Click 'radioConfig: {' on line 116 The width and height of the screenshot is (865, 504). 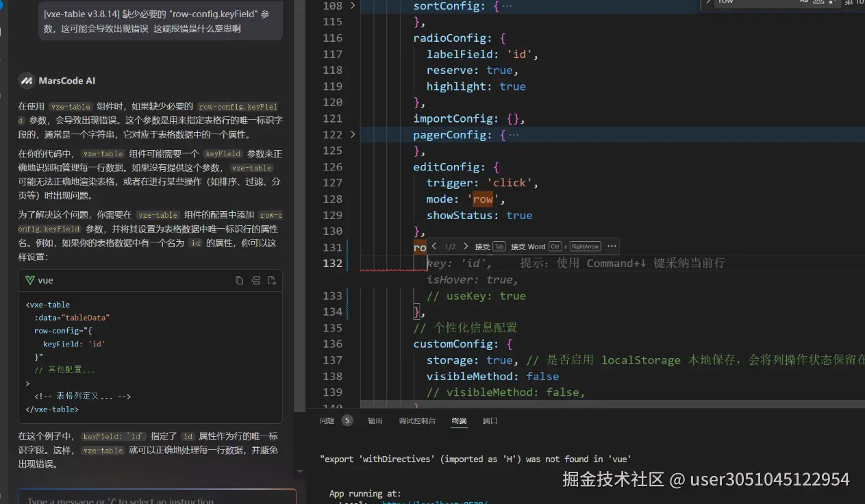[x=459, y=38]
